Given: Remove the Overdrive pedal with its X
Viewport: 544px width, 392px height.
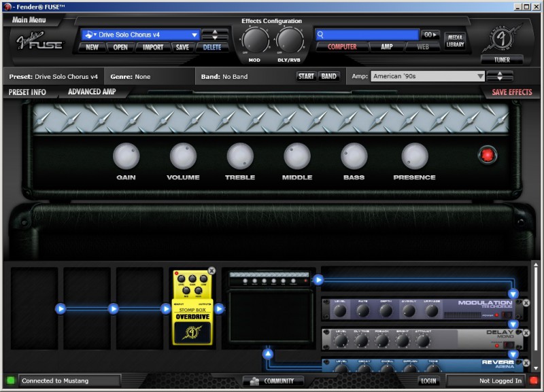Looking at the screenshot, I should [211, 270].
